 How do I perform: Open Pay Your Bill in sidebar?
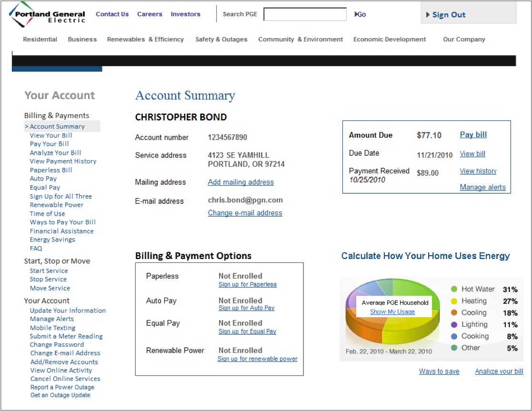49,144
